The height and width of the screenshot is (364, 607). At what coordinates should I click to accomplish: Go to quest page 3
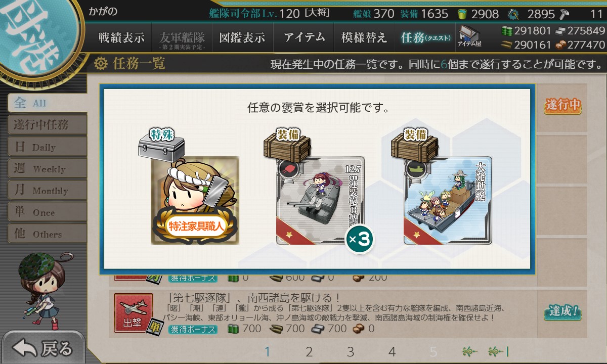click(350, 352)
